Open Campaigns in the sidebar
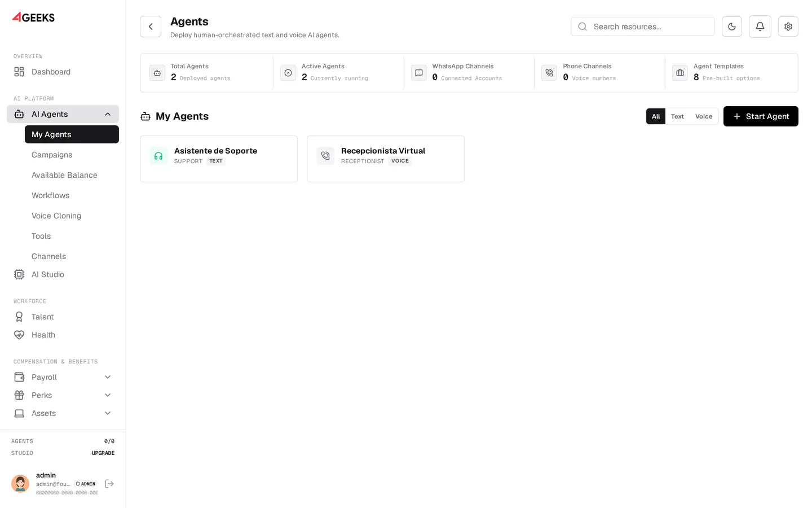The width and height of the screenshot is (812, 508). pos(72,155)
